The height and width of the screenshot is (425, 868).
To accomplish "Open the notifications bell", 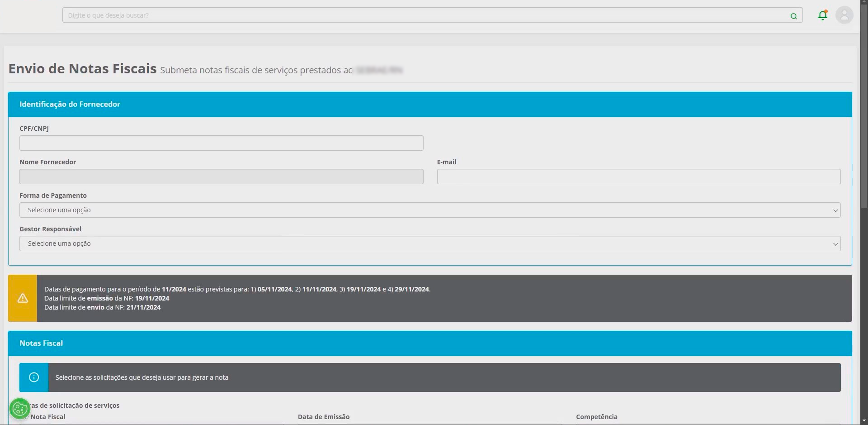I will [822, 15].
